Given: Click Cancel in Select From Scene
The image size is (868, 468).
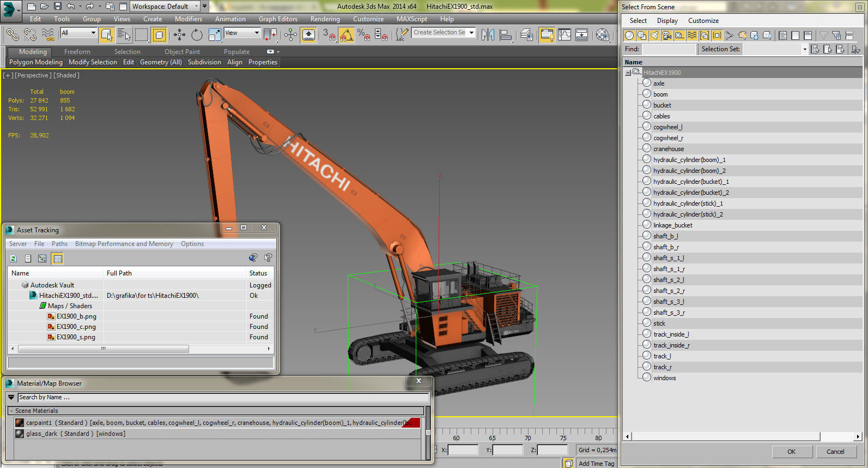Looking at the screenshot, I should pyautogui.click(x=836, y=452).
